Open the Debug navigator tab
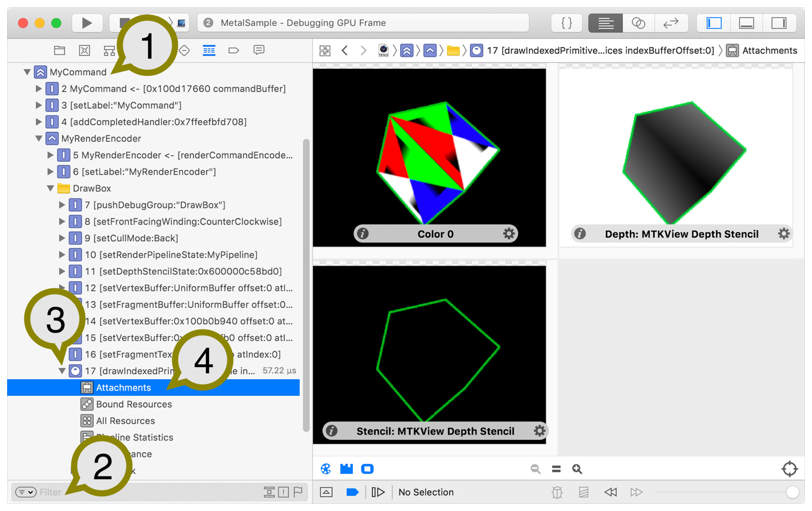 209,50
